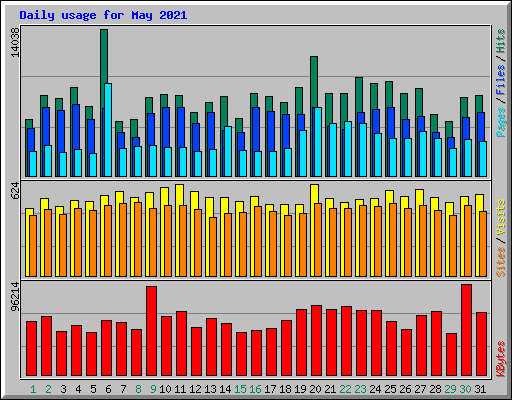Click the blue Files legend label
This screenshot has height=400, width=512.
(x=500, y=80)
